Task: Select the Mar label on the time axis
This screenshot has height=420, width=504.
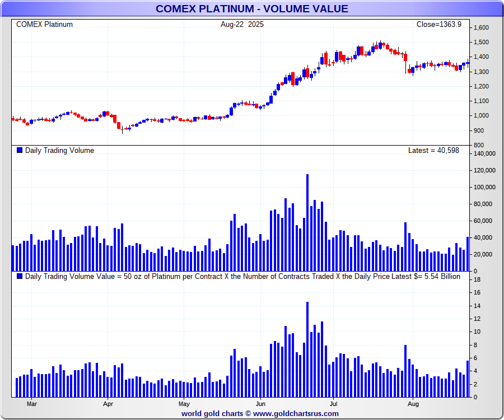Action: pyautogui.click(x=32, y=403)
